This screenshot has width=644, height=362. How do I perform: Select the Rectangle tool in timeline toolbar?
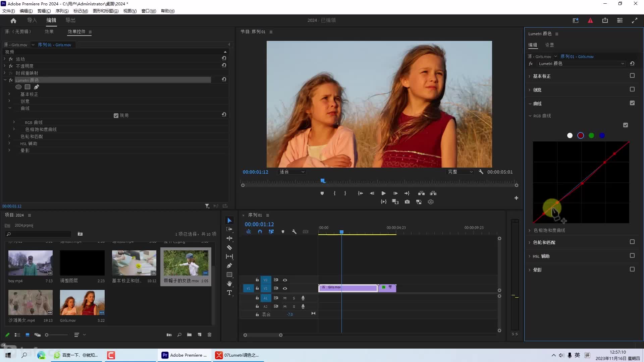tap(229, 275)
